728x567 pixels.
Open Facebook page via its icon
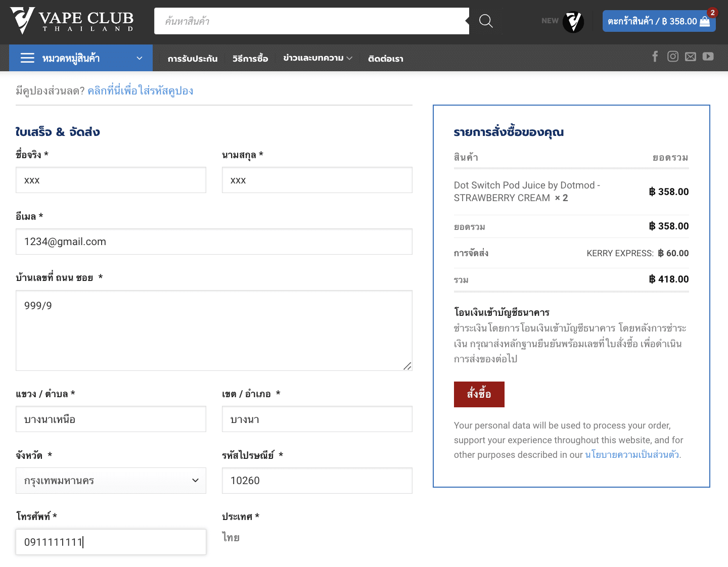tap(655, 57)
